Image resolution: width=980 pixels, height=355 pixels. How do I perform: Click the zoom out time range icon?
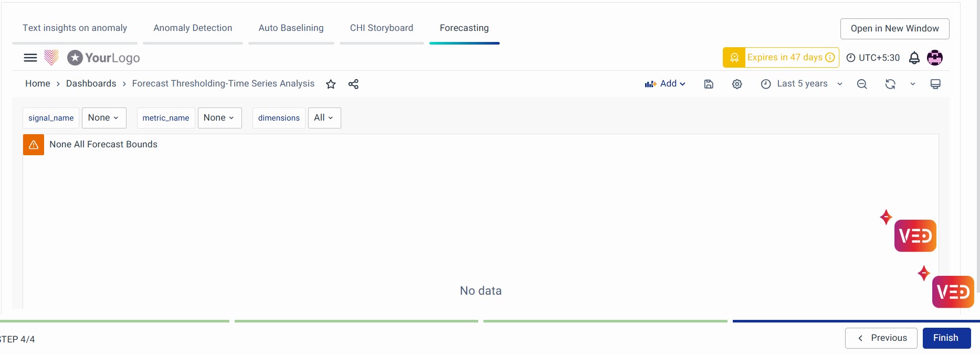tap(862, 84)
